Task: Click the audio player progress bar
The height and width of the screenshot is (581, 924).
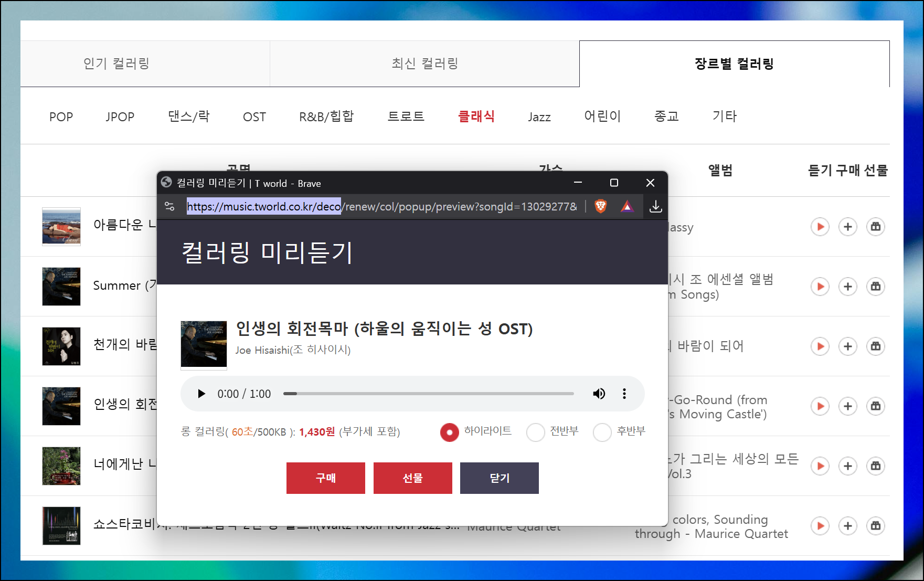Action: tap(428, 394)
